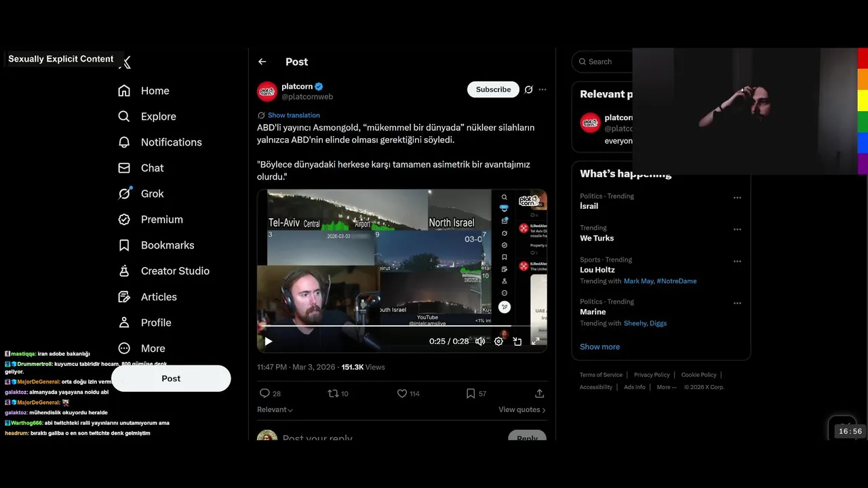
Task: Open Terms of Service link
Action: (x=601, y=375)
